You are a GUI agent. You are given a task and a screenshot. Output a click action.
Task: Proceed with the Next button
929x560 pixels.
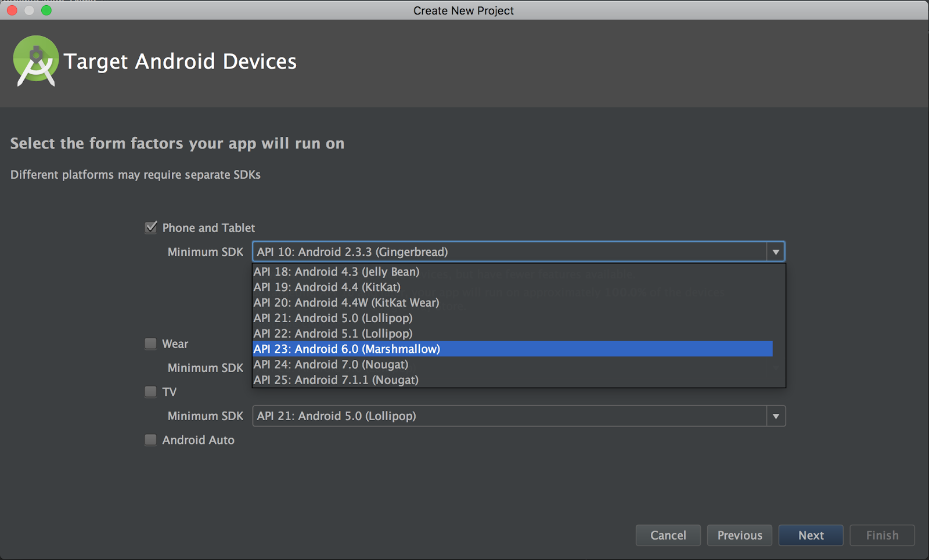tap(811, 535)
